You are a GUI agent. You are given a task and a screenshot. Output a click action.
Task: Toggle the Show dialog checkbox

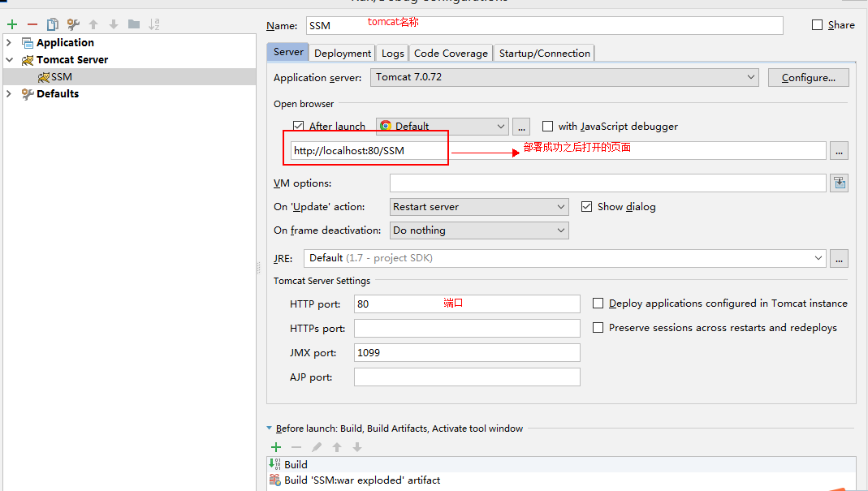tap(587, 206)
